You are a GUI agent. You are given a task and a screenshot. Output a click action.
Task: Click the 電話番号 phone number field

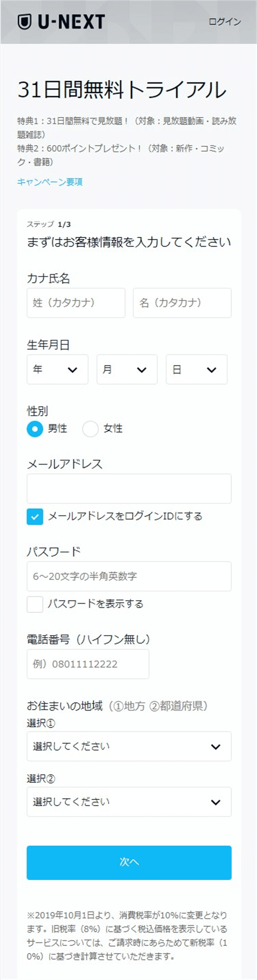[x=87, y=663]
